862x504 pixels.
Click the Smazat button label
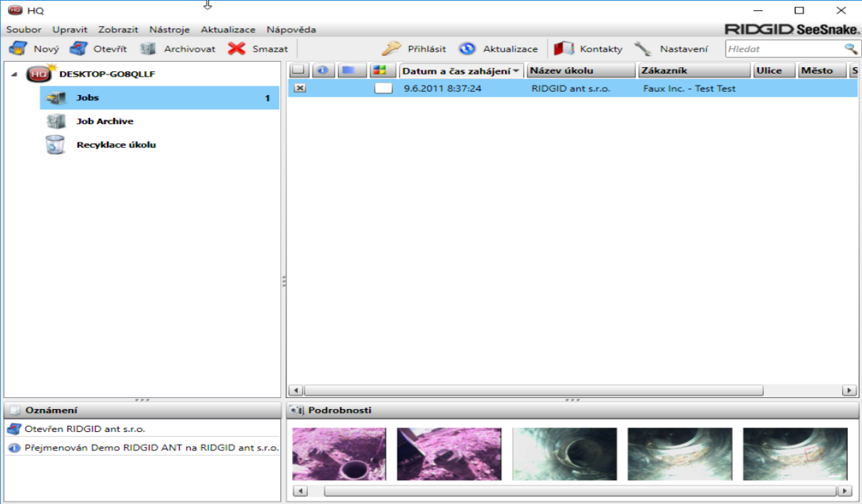coord(270,49)
